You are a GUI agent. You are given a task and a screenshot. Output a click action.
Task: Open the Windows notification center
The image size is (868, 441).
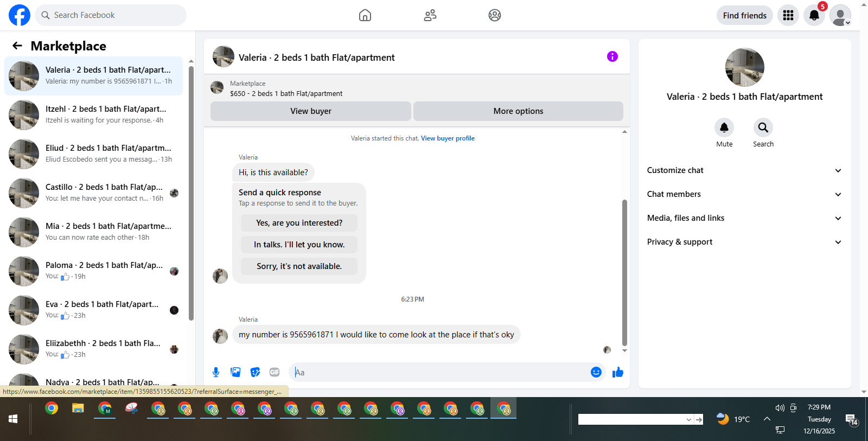tap(852, 419)
